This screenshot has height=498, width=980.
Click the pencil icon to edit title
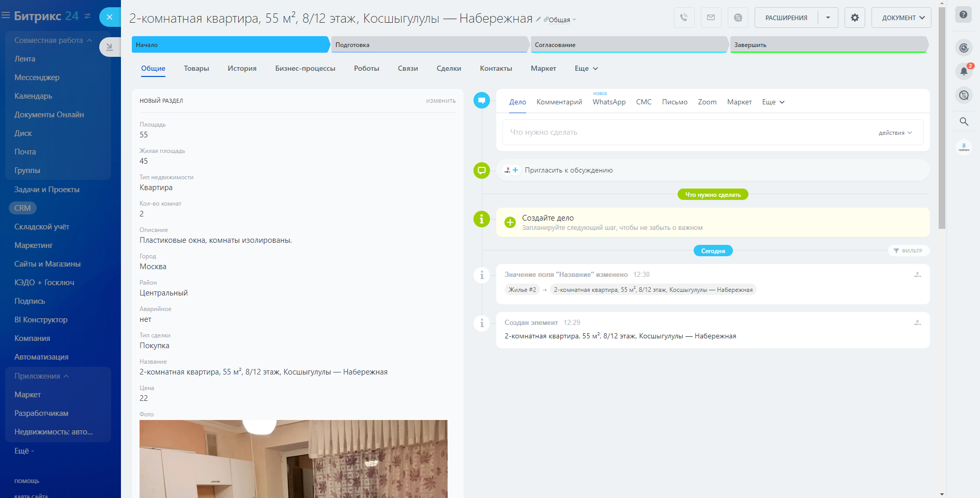(x=538, y=20)
